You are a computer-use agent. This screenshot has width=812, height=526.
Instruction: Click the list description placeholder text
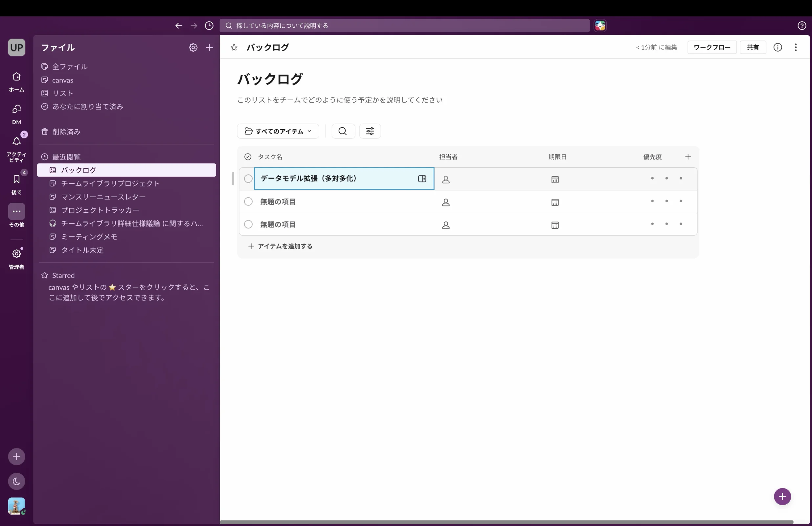(339, 100)
